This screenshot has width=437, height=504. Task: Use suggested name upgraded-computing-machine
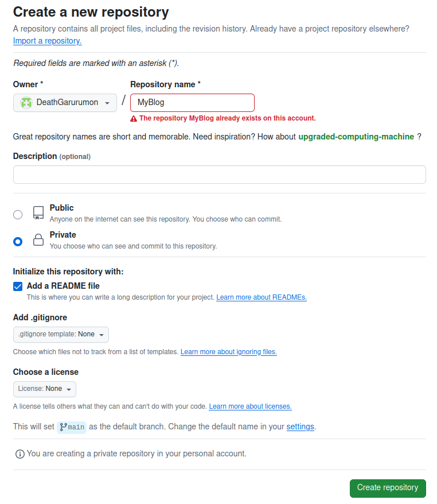pos(356,137)
